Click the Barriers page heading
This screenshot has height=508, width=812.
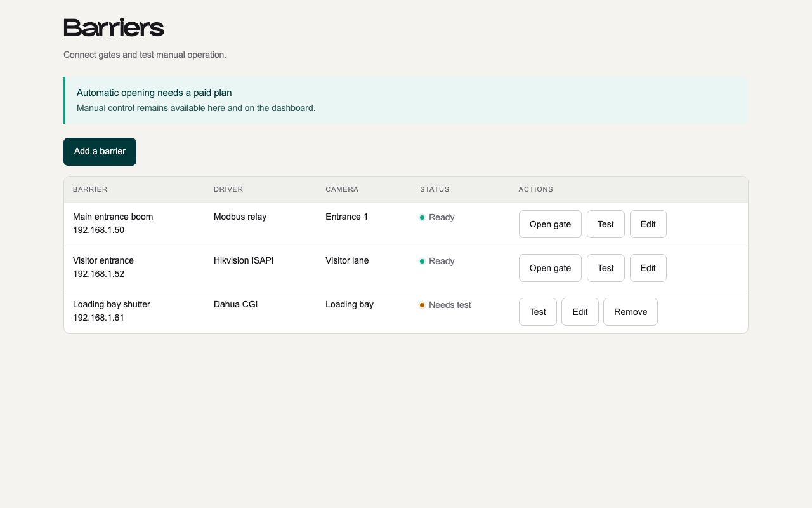114,28
